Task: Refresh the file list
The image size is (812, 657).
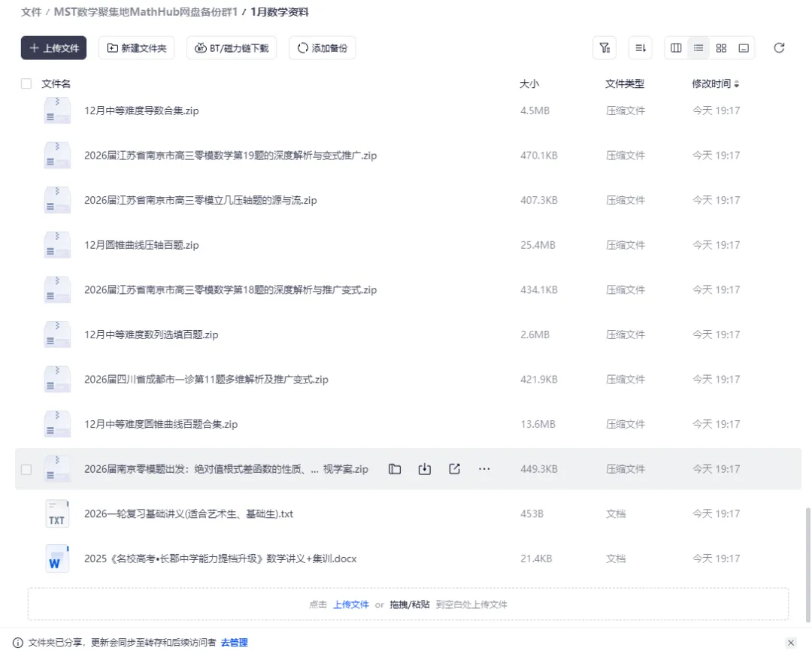Action: [x=779, y=47]
